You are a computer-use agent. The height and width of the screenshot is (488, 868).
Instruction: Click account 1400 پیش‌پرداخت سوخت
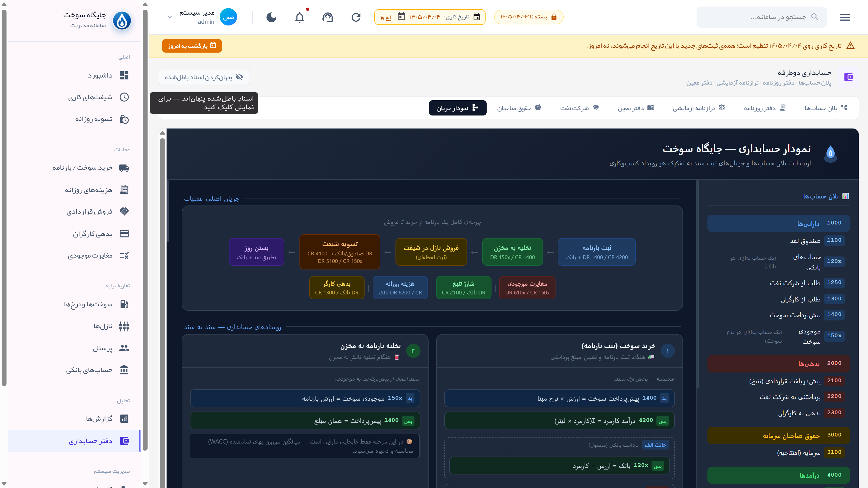778,315
